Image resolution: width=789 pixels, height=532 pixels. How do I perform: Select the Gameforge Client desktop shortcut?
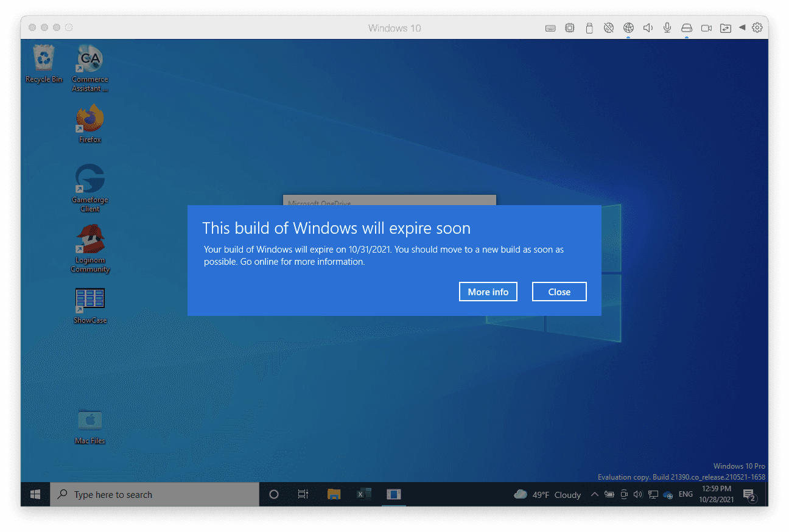tap(90, 188)
